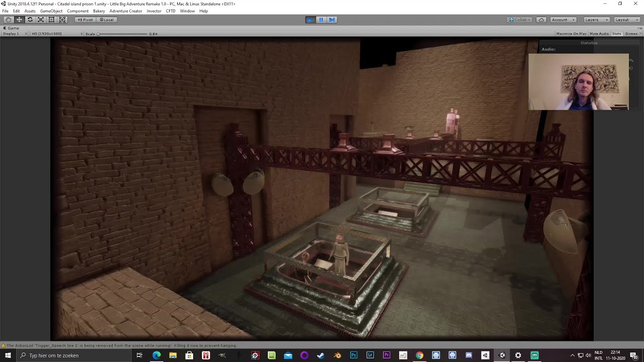Open the taskbar clock and calendar
This screenshot has height=362, width=644.
pos(615,355)
